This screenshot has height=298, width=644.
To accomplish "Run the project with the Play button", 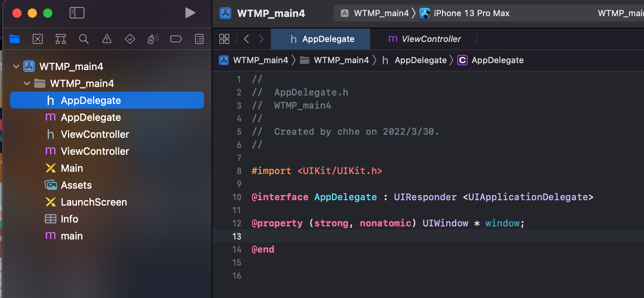I will click(190, 13).
